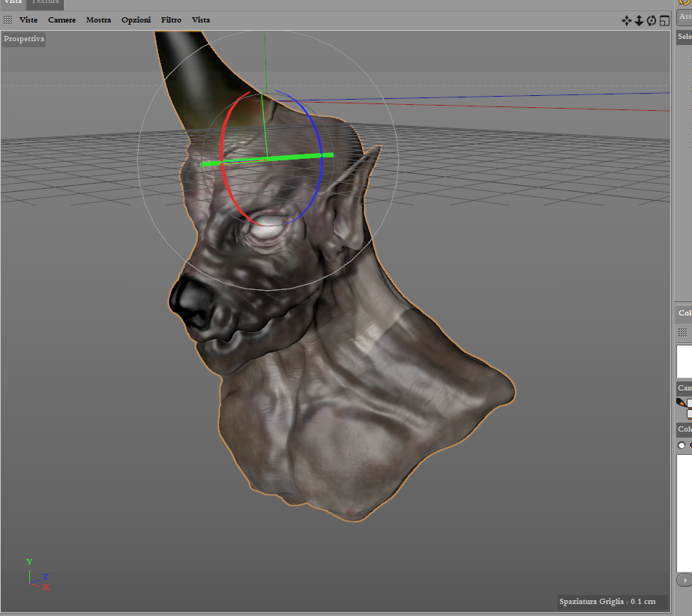Switch to the Texture tab
Image resolution: width=692 pixels, height=616 pixels.
pos(45,3)
